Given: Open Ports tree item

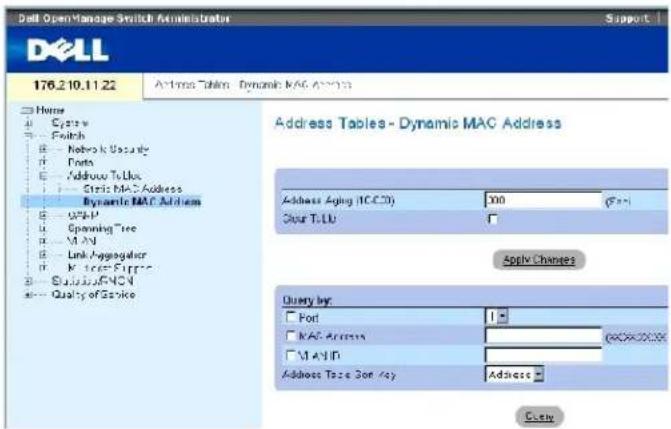Looking at the screenshot, I should [x=80, y=163].
